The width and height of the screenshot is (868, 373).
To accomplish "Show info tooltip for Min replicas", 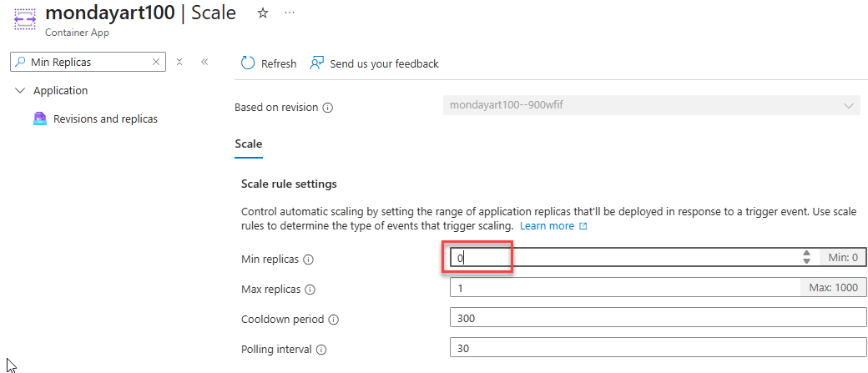I will [x=309, y=259].
